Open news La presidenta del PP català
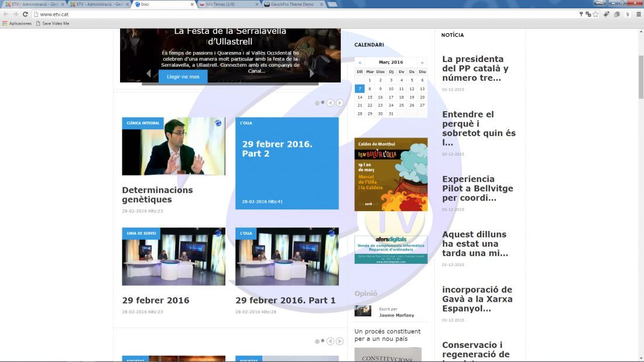 click(475, 68)
